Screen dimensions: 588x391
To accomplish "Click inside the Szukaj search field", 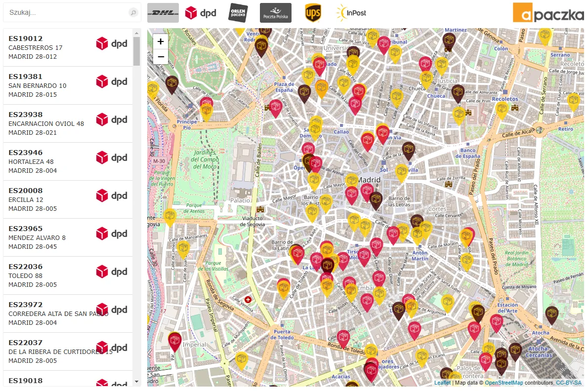I will (x=64, y=12).
